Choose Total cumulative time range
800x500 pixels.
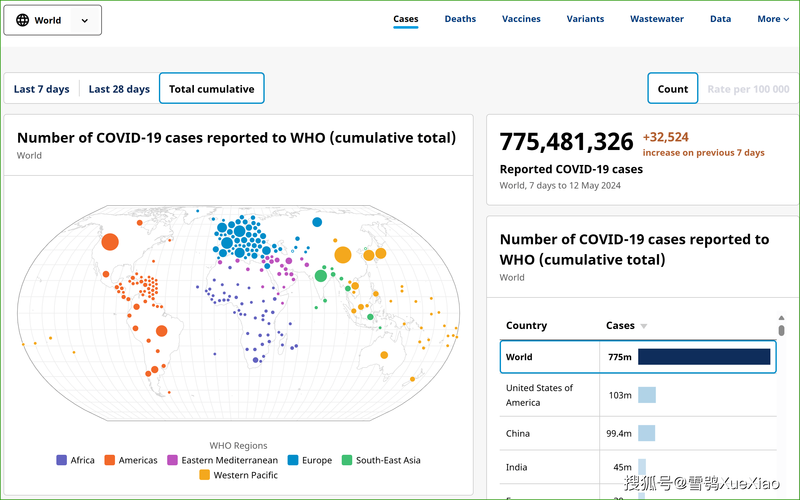pos(211,89)
